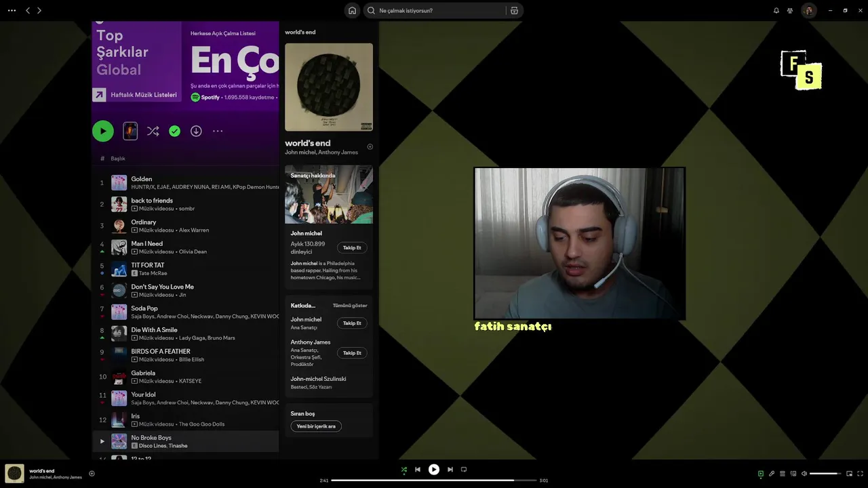Screen dimensions: 868x488
Task: Skip to next track
Action: click(x=450, y=469)
